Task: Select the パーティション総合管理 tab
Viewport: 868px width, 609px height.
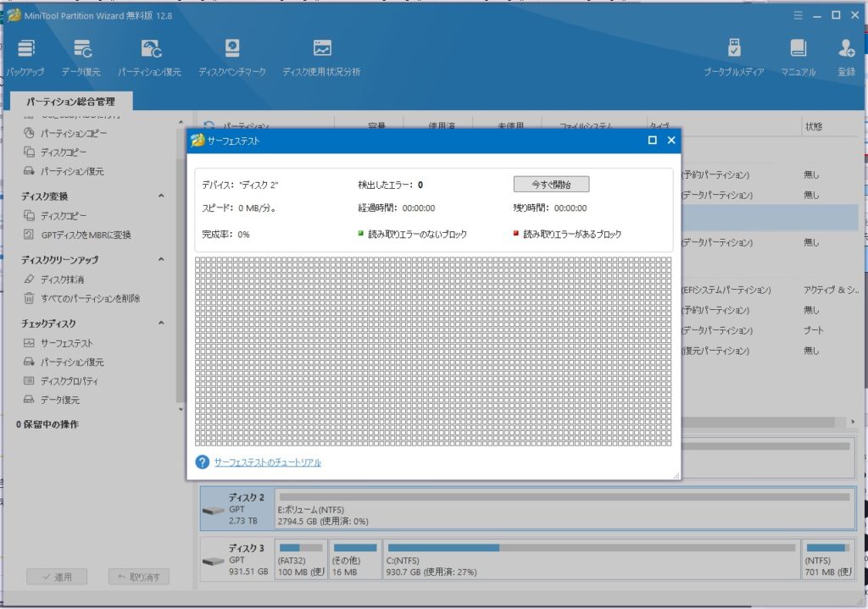Action: 70,102
